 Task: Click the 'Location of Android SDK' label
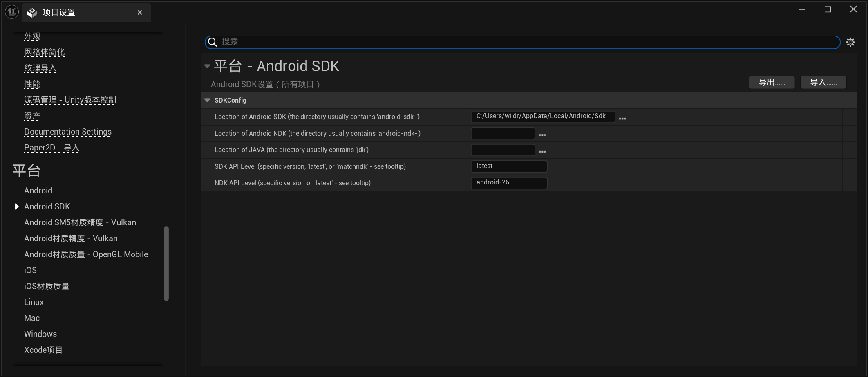317,117
